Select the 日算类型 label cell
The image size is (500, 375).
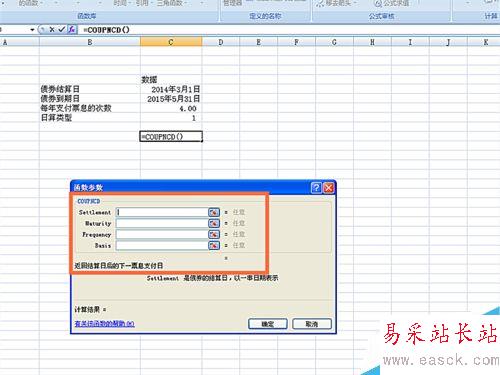(x=90, y=118)
